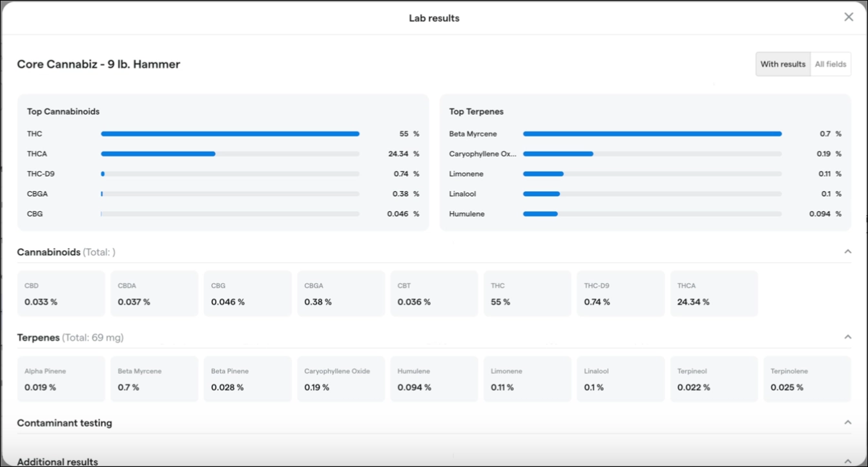This screenshot has height=467, width=868.
Task: Switch to All fields view
Action: [831, 64]
